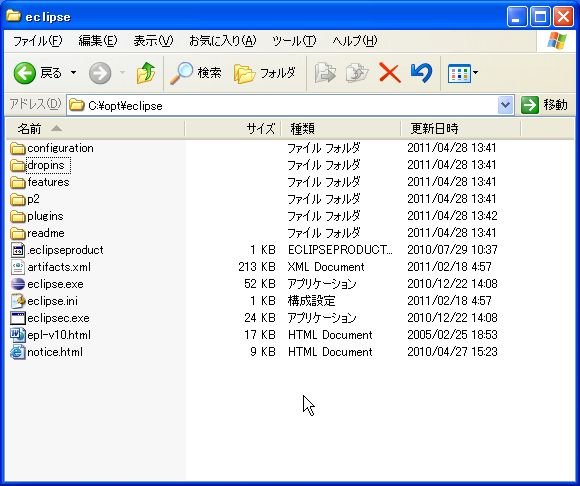Viewport: 580px width, 486px height.
Task: Click the 移動 go button
Action: [544, 105]
